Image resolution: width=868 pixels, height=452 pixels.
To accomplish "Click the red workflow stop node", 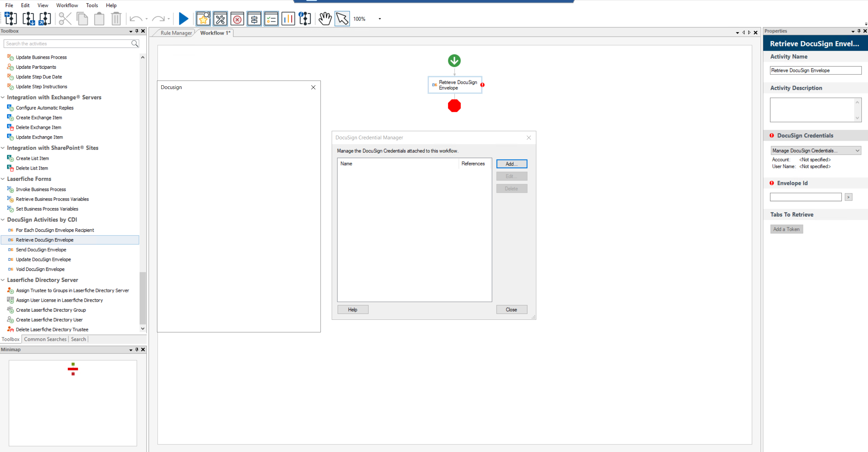I will click(x=454, y=106).
